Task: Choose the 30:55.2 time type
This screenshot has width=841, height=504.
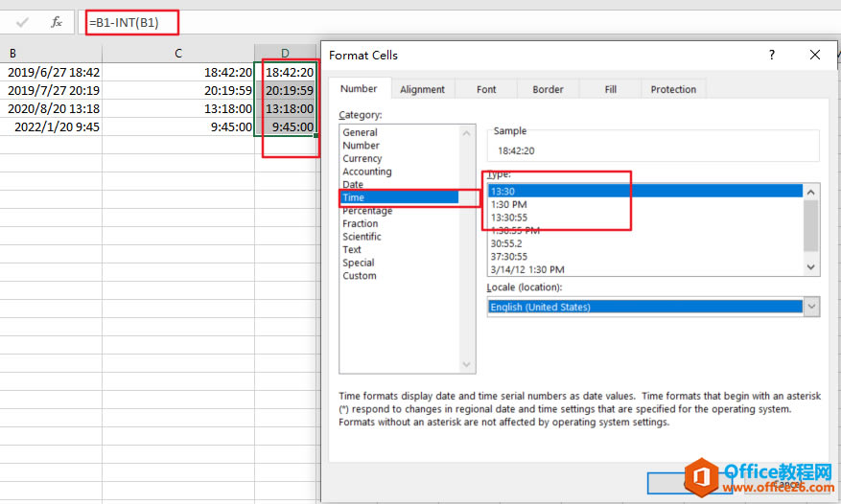Action: point(645,243)
